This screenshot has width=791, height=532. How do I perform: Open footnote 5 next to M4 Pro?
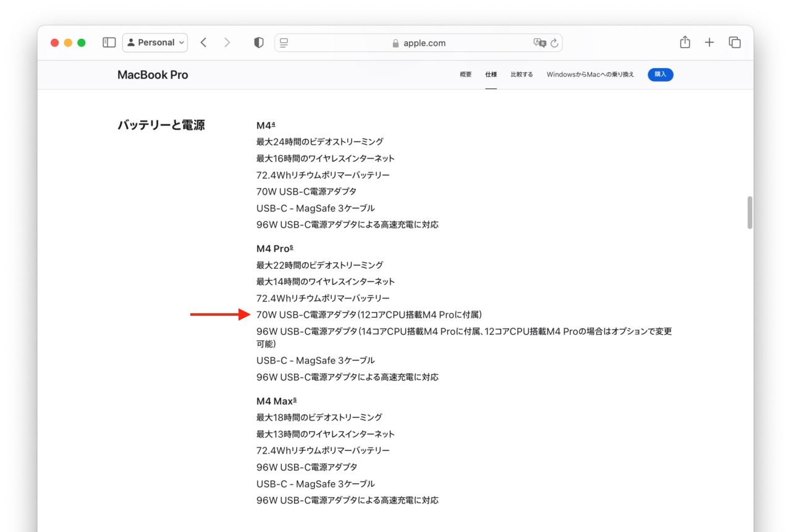291,247
